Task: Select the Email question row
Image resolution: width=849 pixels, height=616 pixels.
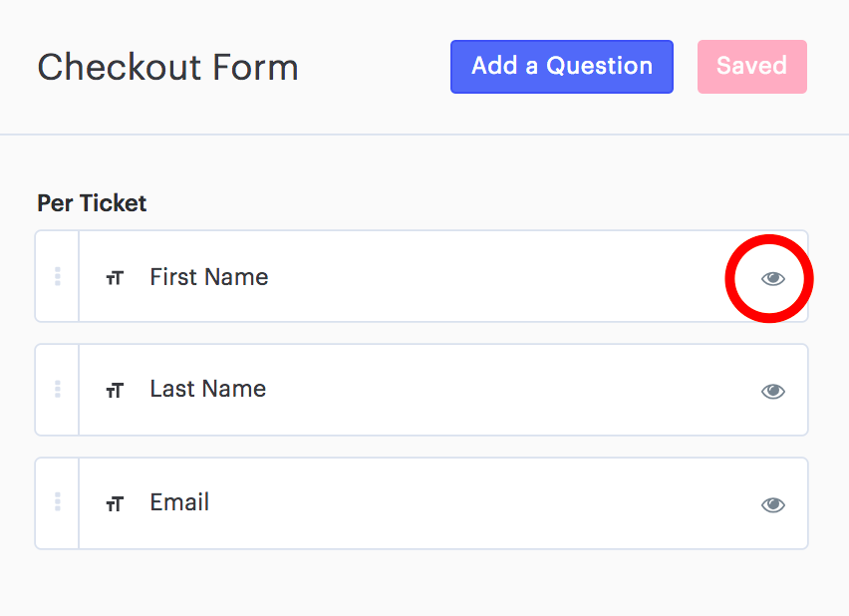Action: coord(422,503)
